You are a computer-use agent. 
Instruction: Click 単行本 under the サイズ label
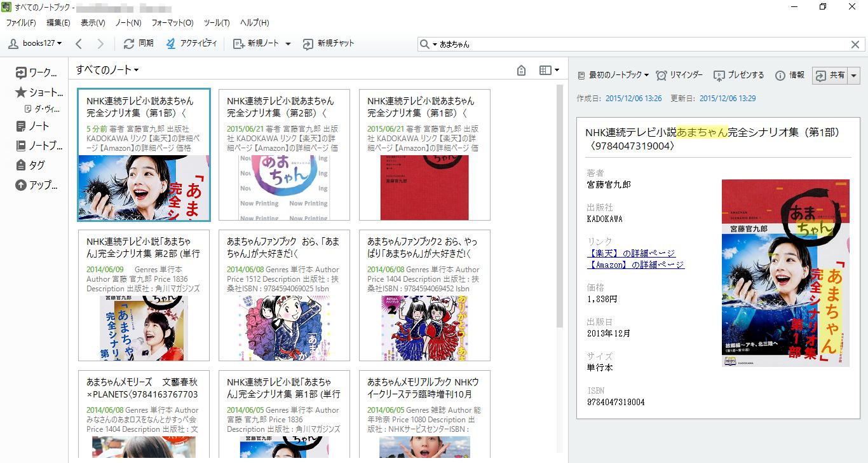click(600, 368)
